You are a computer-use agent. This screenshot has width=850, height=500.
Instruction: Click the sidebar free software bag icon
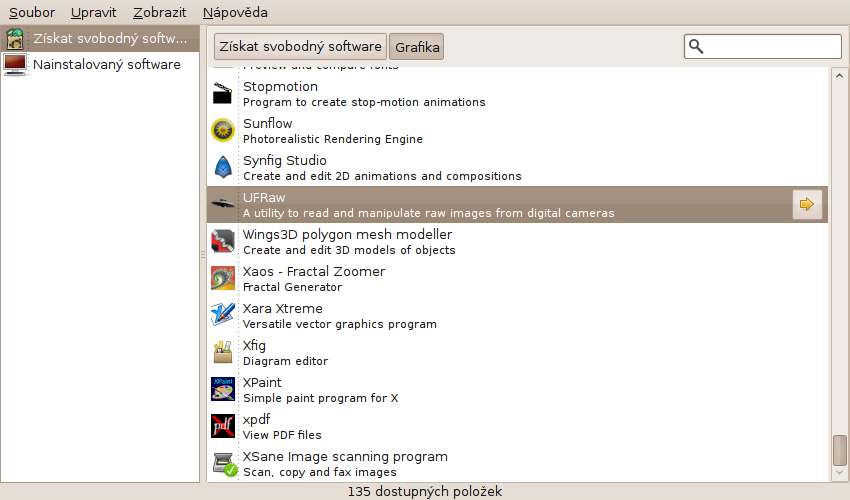tap(15, 39)
